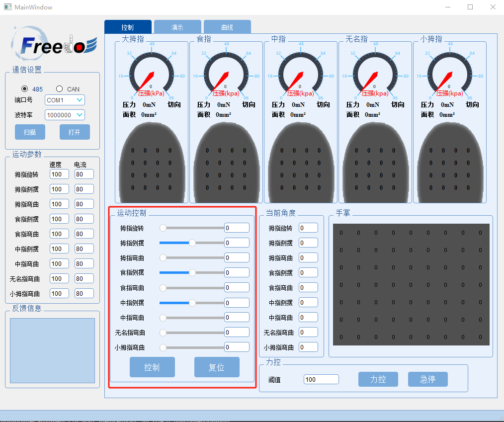Click the 中指弯曲 motion control slider handle
504x422 pixels.
[163, 318]
